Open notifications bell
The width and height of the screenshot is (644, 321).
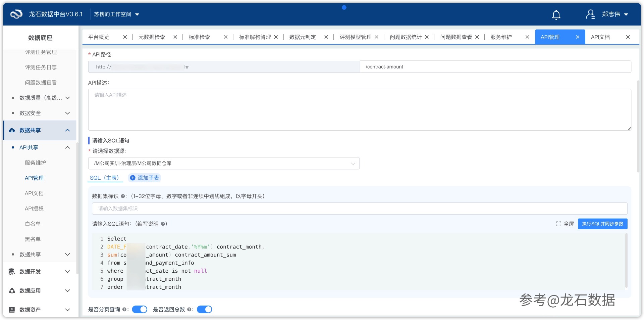[556, 15]
